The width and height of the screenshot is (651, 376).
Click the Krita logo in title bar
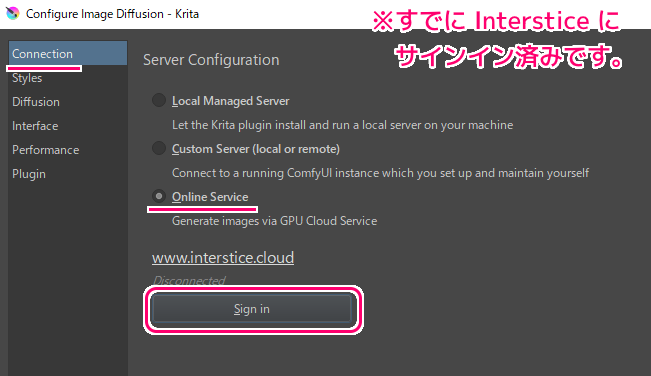tap(12, 13)
